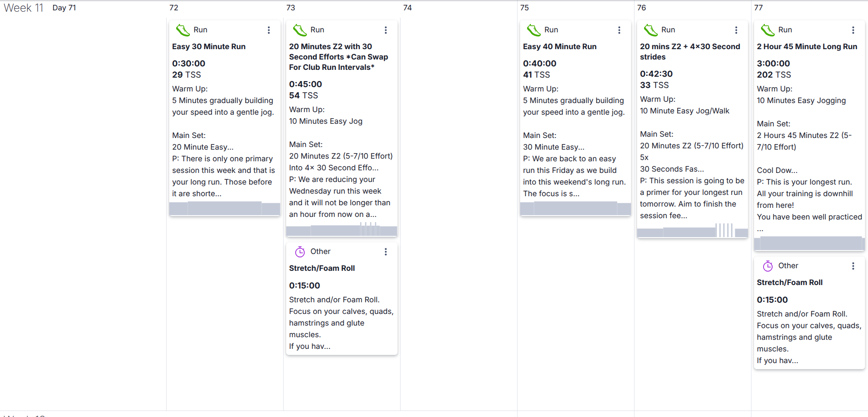868x417 pixels.
Task: Open the three-dot menu on Day 73 Run card
Action: point(386,30)
